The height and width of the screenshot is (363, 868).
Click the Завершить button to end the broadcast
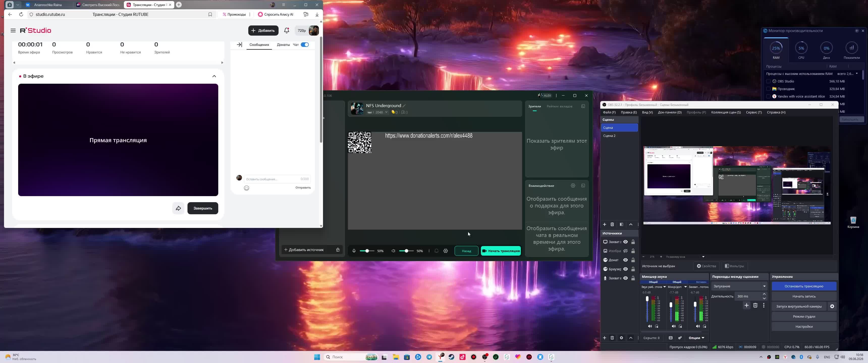coord(203,208)
